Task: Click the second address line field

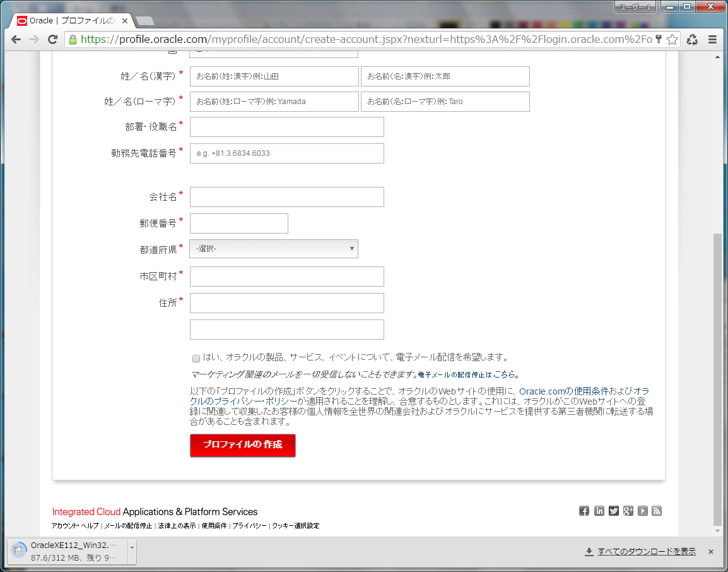Action: 287,330
